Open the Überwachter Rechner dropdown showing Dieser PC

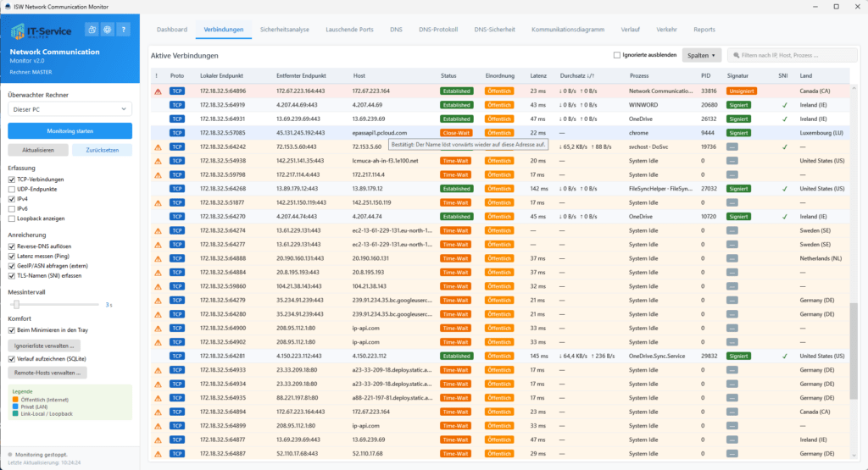(70, 109)
